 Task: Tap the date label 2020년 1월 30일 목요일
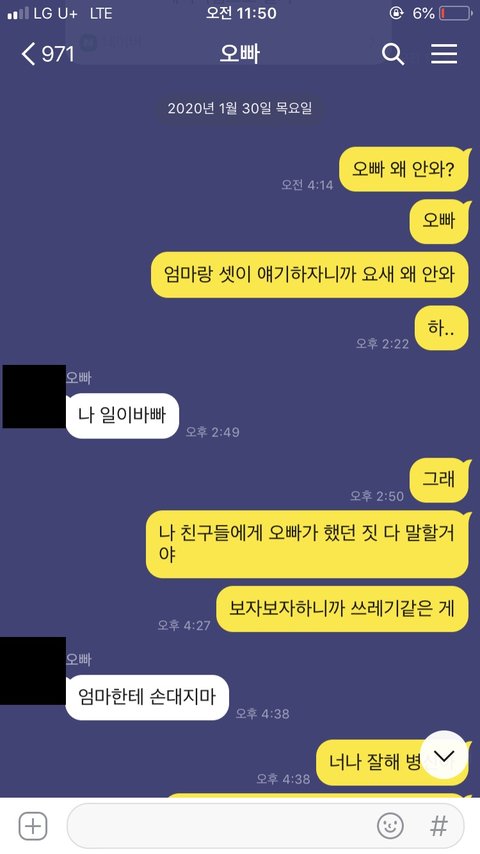coord(240,108)
